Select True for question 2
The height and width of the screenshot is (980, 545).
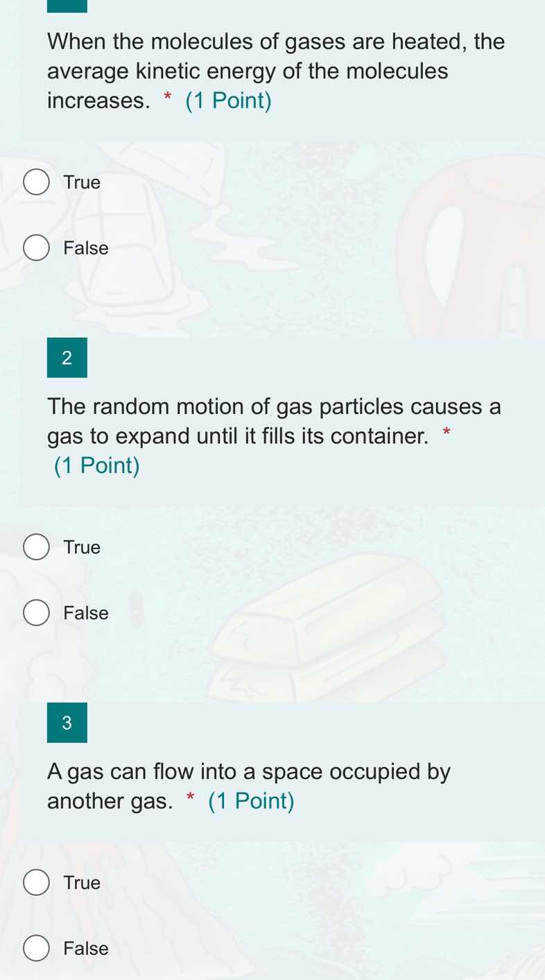[x=36, y=547]
